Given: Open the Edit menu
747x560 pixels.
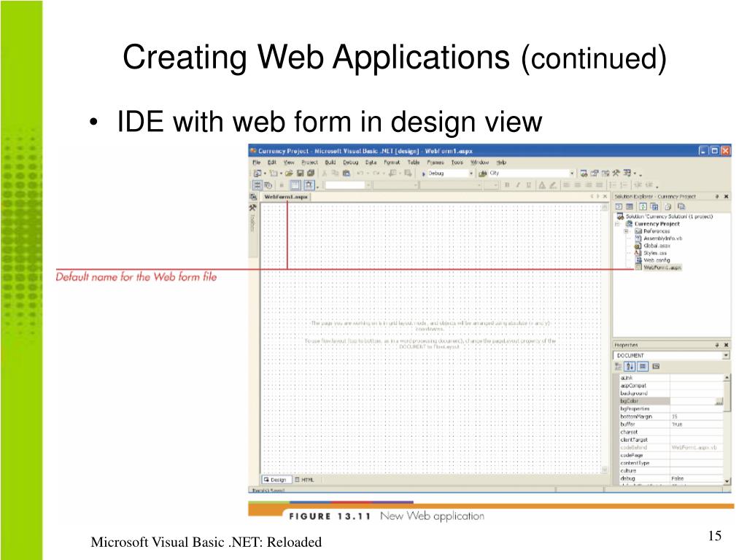Looking at the screenshot, I should (272, 163).
